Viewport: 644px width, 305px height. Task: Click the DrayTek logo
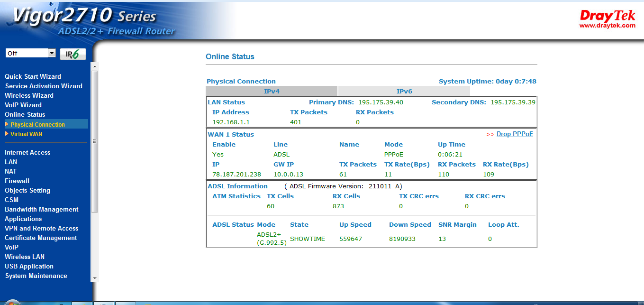(607, 16)
